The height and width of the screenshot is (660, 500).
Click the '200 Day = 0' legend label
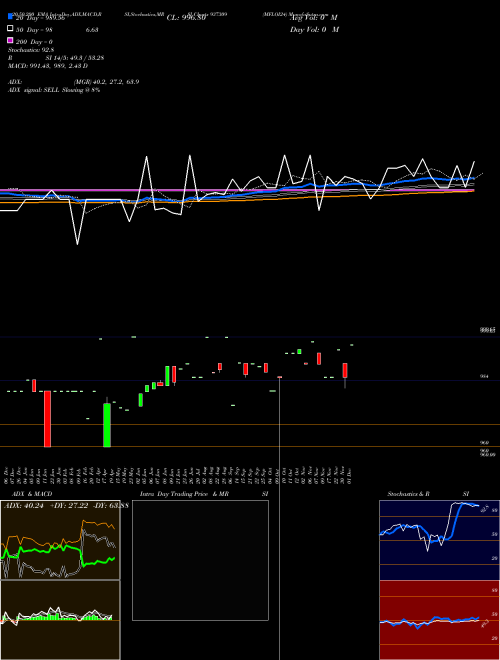tap(34, 41)
